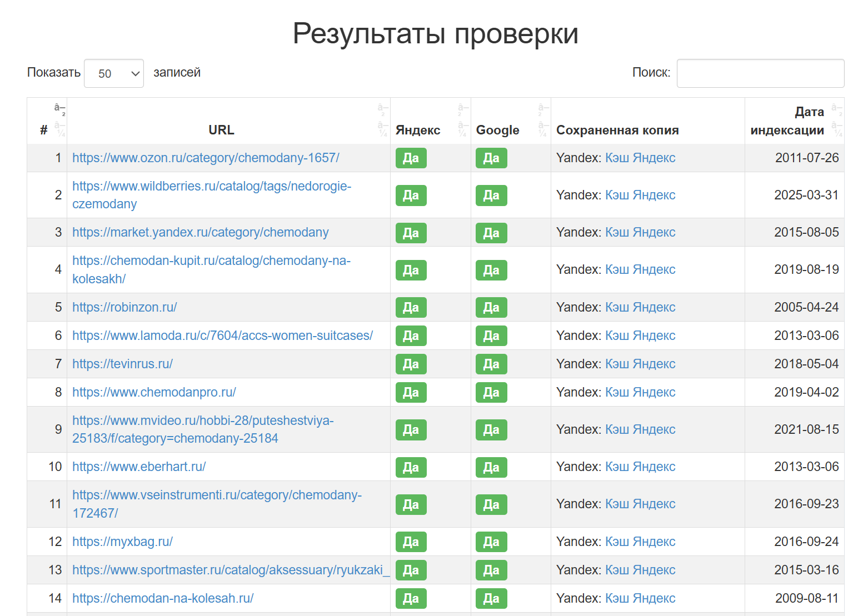Open the sportmaster.ru catalog link

(231, 570)
